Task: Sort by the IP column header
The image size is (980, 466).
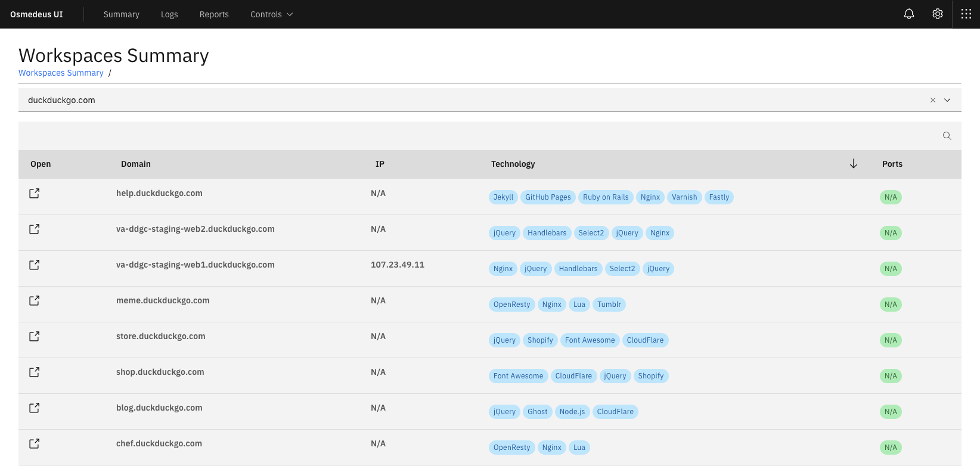Action: 380,164
